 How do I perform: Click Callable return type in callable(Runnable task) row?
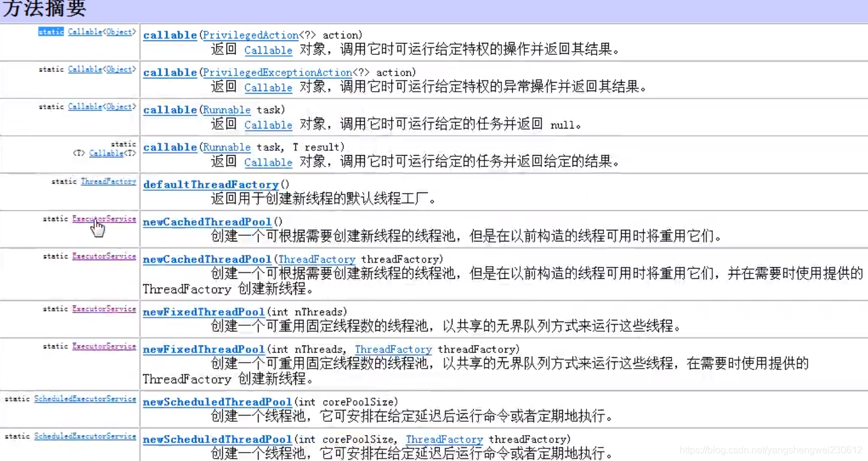click(x=85, y=106)
